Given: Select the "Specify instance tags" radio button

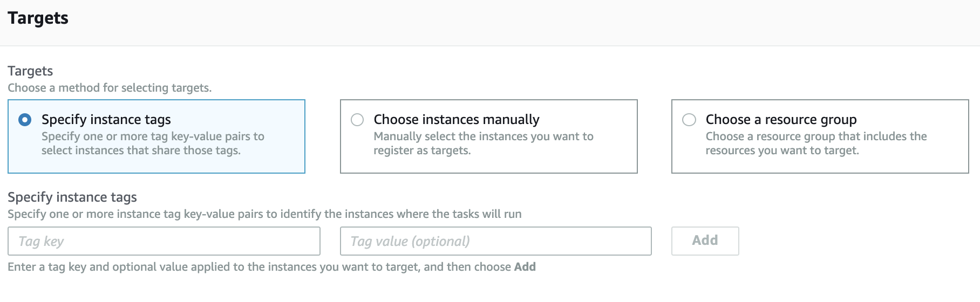Looking at the screenshot, I should [25, 120].
